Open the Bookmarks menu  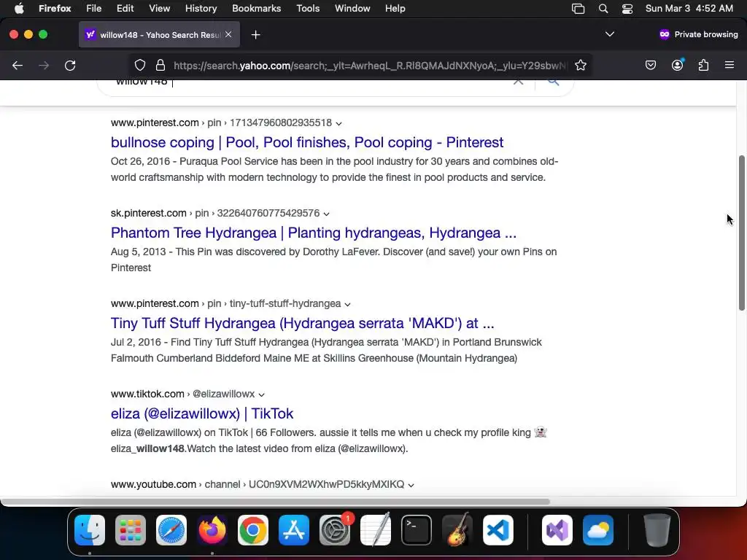[256, 9]
